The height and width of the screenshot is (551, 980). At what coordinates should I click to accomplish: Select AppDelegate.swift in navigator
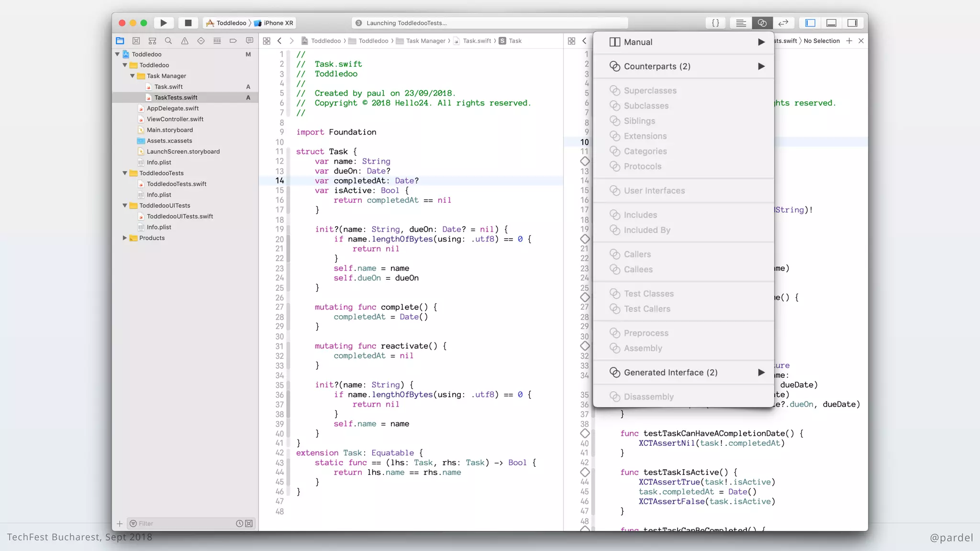[172, 109]
